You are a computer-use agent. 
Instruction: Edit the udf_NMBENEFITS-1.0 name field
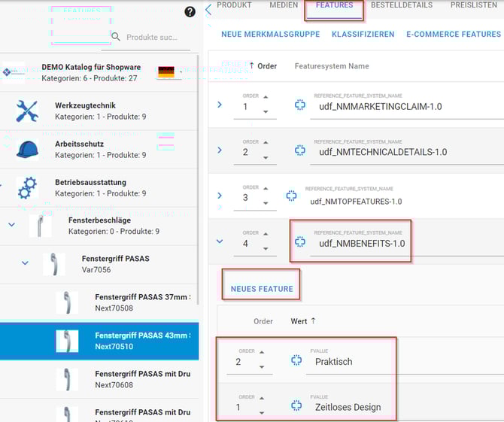click(407, 243)
